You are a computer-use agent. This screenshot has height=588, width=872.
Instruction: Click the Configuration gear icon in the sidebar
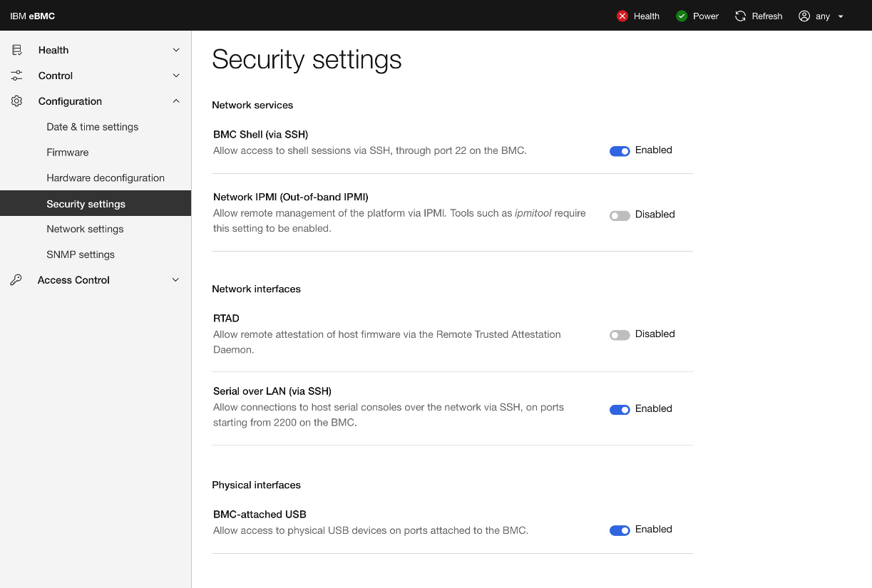(x=16, y=100)
